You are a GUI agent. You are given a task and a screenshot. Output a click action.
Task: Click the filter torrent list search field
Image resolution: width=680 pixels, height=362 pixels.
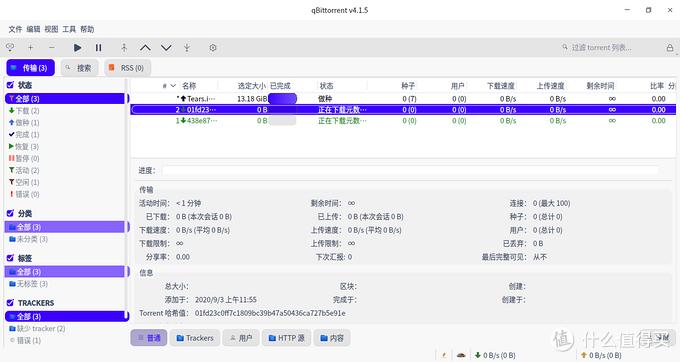pos(609,47)
